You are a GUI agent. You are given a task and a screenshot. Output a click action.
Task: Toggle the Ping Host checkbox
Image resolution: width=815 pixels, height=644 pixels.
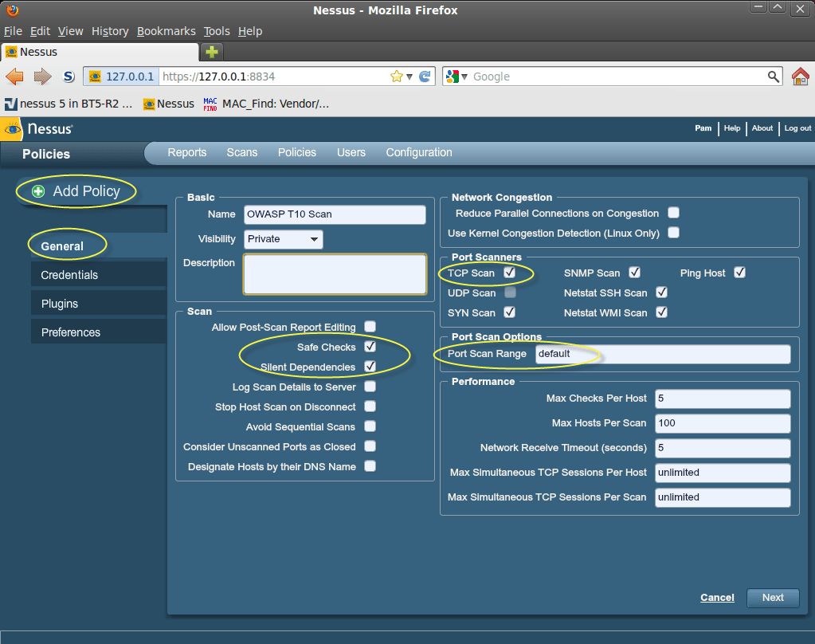[x=739, y=272]
